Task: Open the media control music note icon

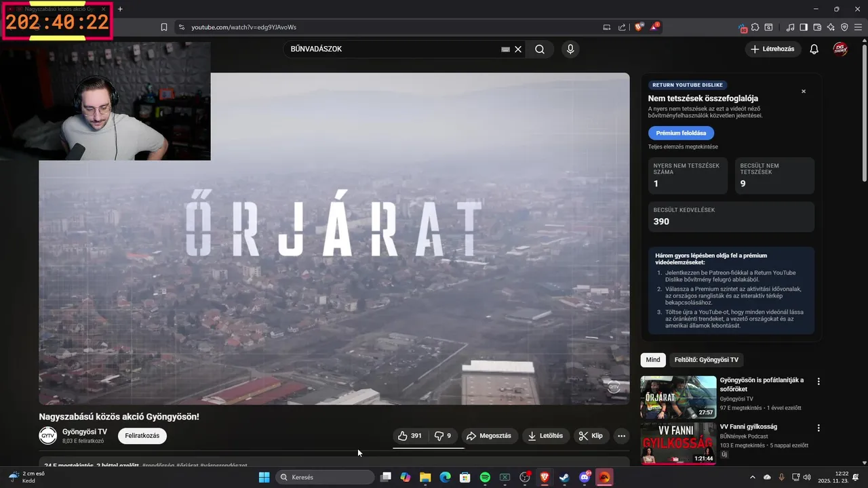Action: (790, 27)
